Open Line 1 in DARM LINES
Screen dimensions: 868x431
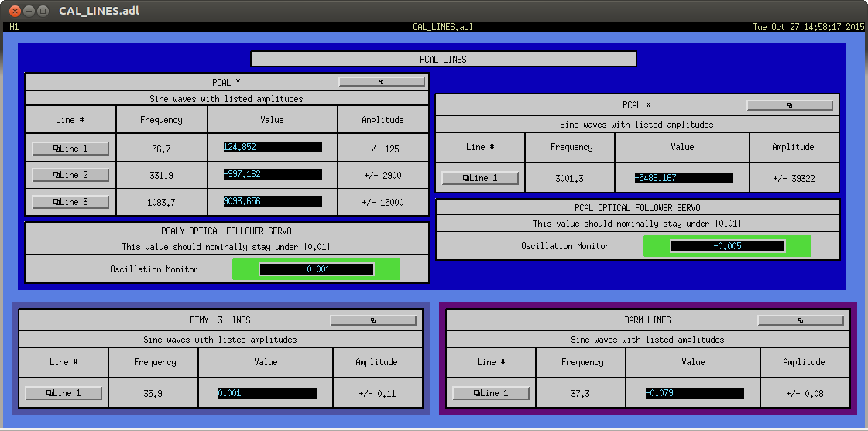coord(491,393)
